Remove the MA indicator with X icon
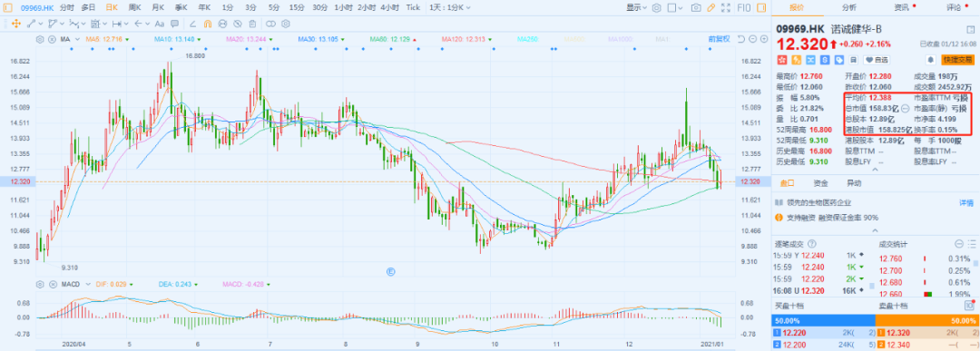980x351 pixels. [x=52, y=39]
